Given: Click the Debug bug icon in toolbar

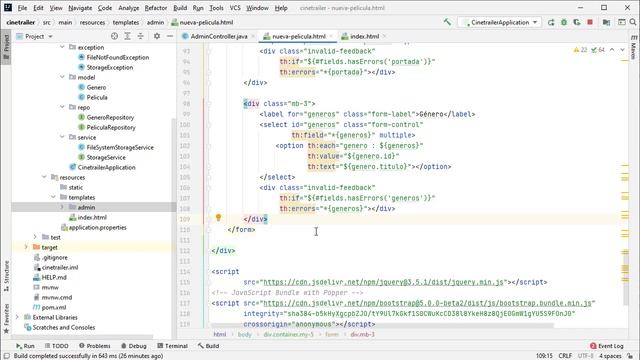Looking at the screenshot, I should point(564,22).
